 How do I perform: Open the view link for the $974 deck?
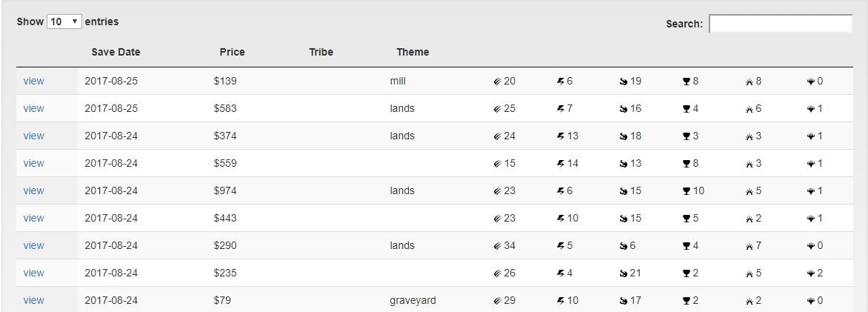[x=33, y=190]
